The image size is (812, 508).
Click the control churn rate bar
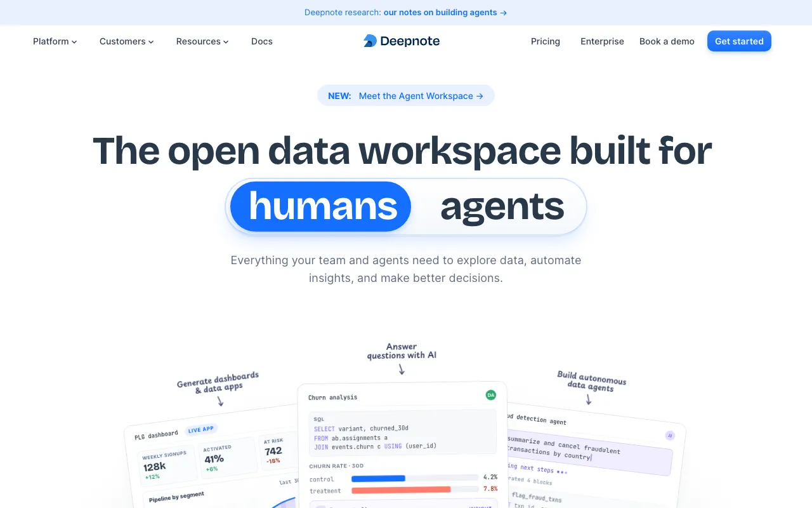(x=415, y=478)
